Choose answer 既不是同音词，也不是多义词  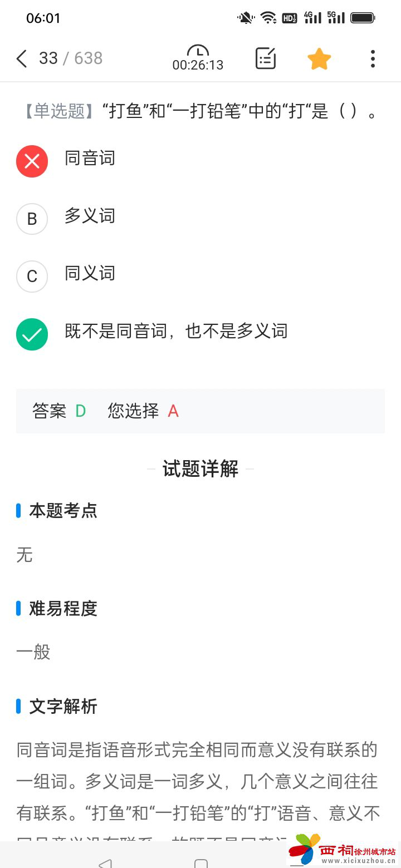click(176, 332)
